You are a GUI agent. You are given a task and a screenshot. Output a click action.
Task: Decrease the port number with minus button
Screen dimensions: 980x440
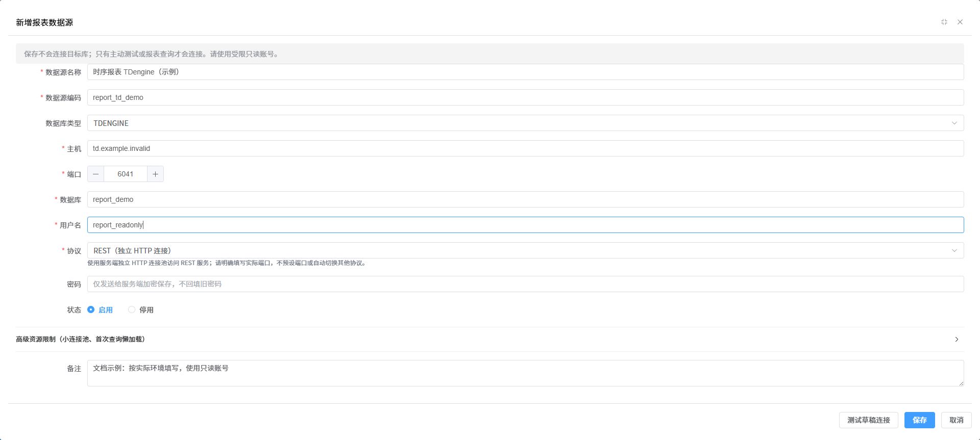pos(95,174)
